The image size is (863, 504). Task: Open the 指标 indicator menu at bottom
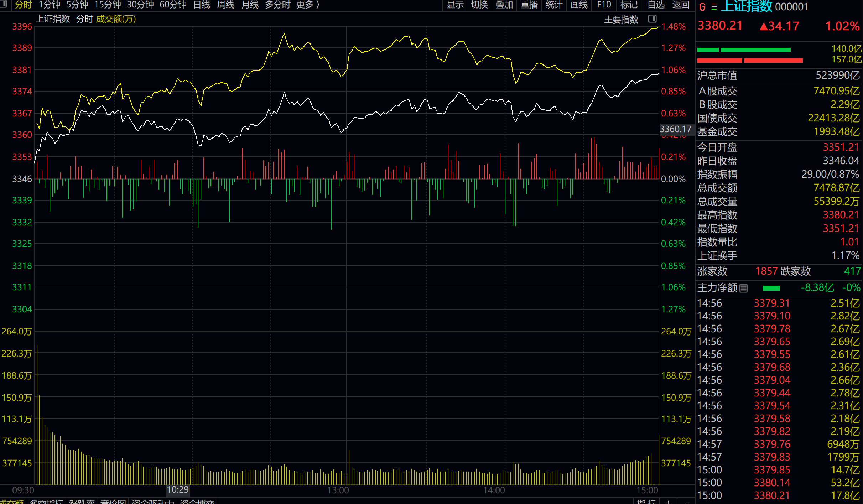pos(646,502)
